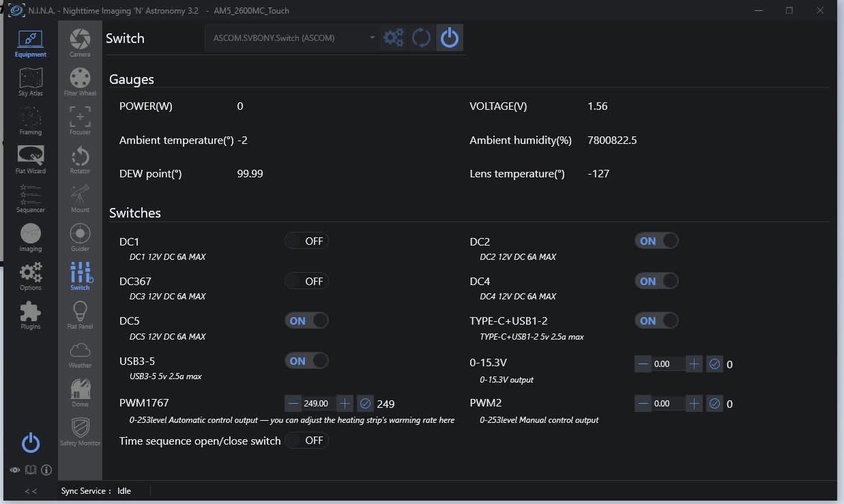844x504 pixels.
Task: Disconnect the switch with the power button
Action: coord(450,38)
